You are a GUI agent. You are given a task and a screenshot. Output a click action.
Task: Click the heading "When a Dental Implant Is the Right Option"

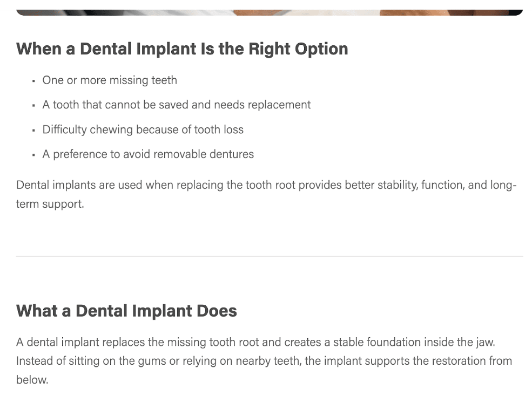[x=182, y=49]
